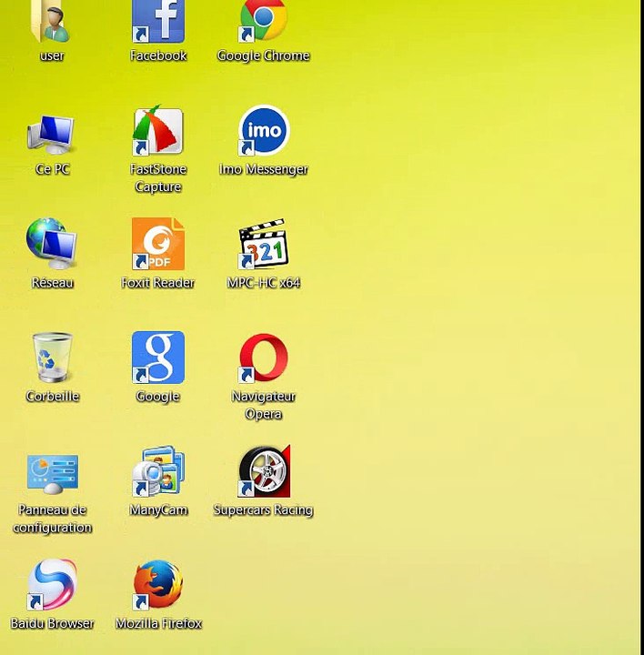Click the "MPC-HC x64" label text
Screen dimensions: 644x655
point(263,283)
